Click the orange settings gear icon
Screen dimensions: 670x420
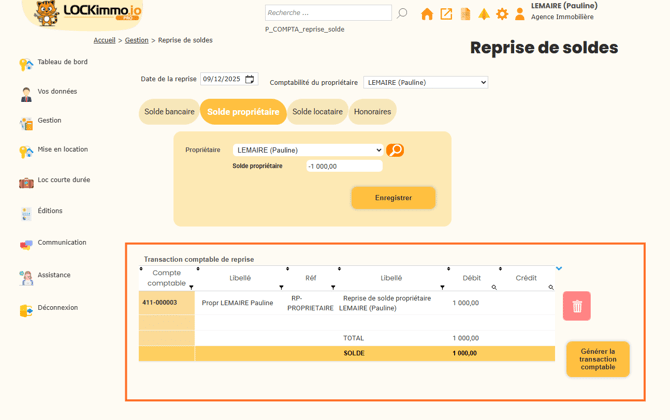[x=502, y=14]
